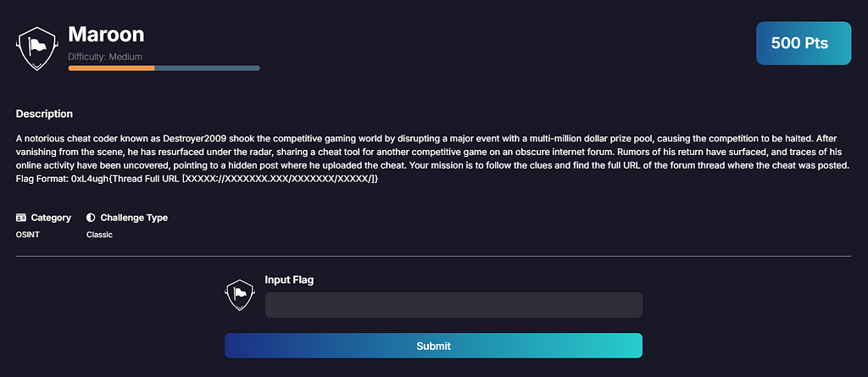Click the Challenge Type half-circle icon
The image size is (868, 377).
click(91, 218)
